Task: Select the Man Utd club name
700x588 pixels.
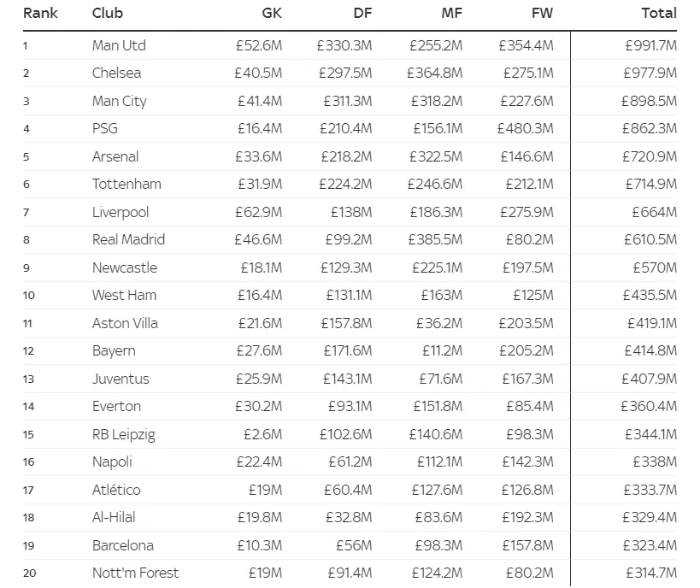Action: (x=117, y=45)
